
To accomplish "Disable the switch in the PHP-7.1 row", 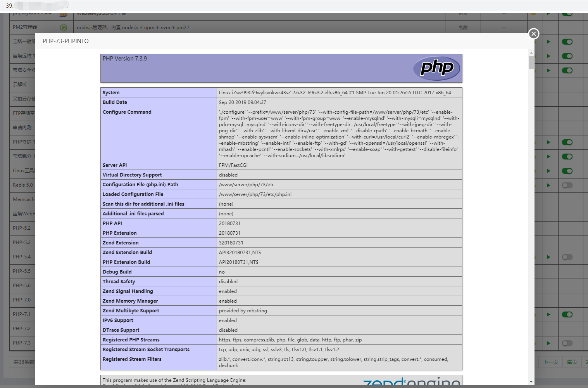I will [x=567, y=315].
